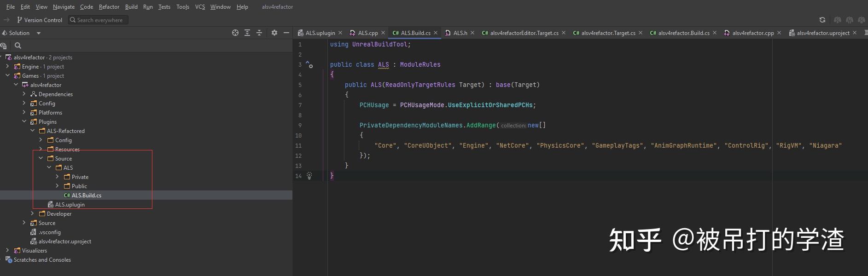
Task: Click the Expand All icon in Solution panel
Action: point(247,33)
